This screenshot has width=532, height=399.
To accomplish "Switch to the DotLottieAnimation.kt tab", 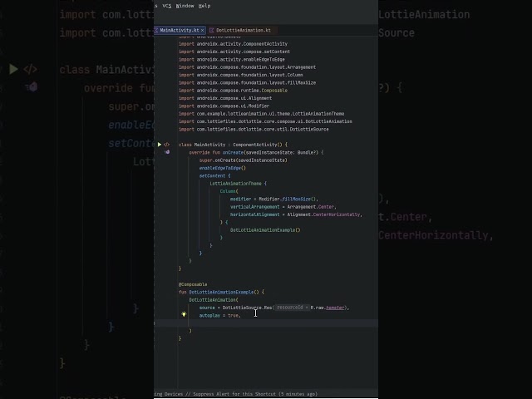I will click(x=244, y=30).
